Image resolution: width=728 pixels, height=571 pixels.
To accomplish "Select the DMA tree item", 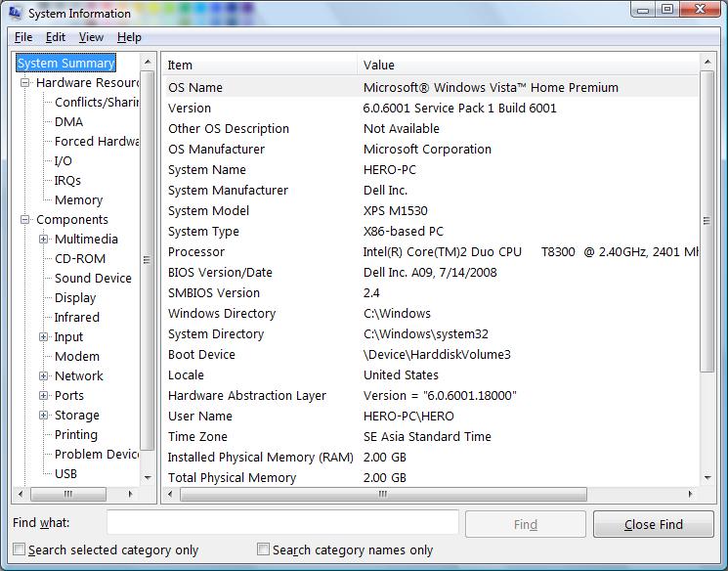I will click(68, 121).
